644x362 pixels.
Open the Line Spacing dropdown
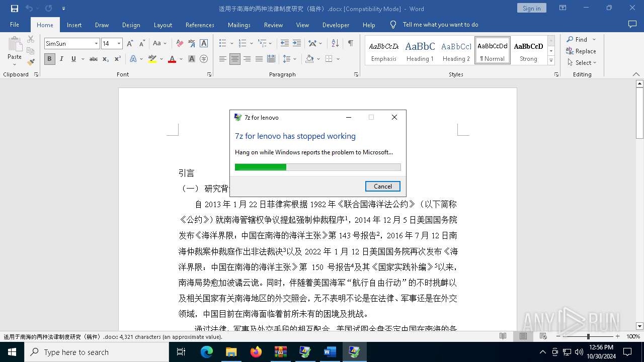pyautogui.click(x=289, y=59)
